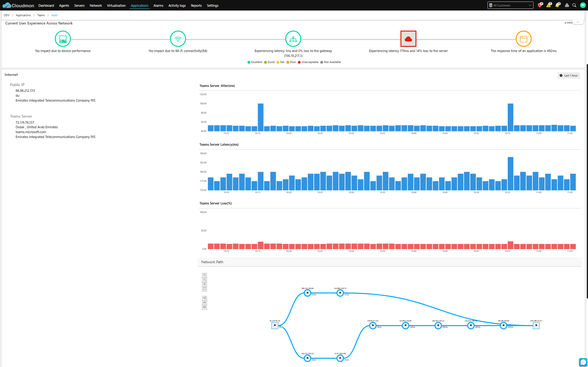588x367 pixels.
Task: Click the pan/move tool in Network Path
Action: 205,284
